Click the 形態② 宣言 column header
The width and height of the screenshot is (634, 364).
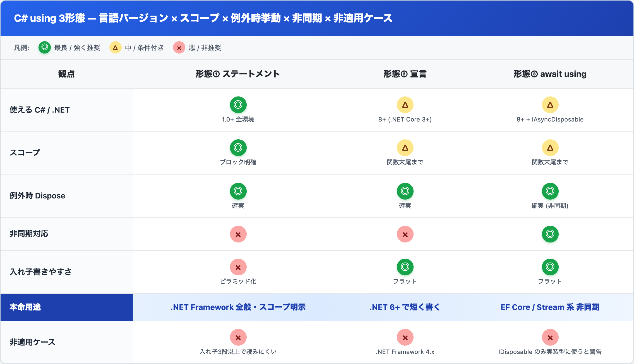(x=405, y=74)
